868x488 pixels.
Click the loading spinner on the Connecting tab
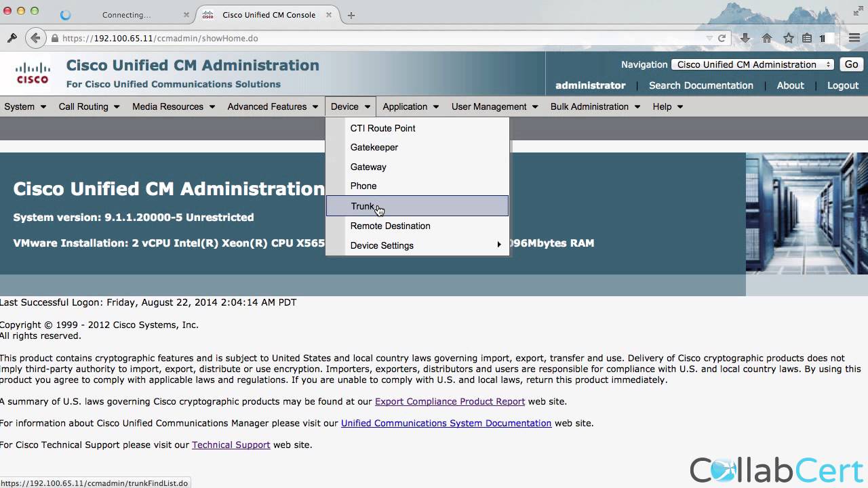[65, 15]
